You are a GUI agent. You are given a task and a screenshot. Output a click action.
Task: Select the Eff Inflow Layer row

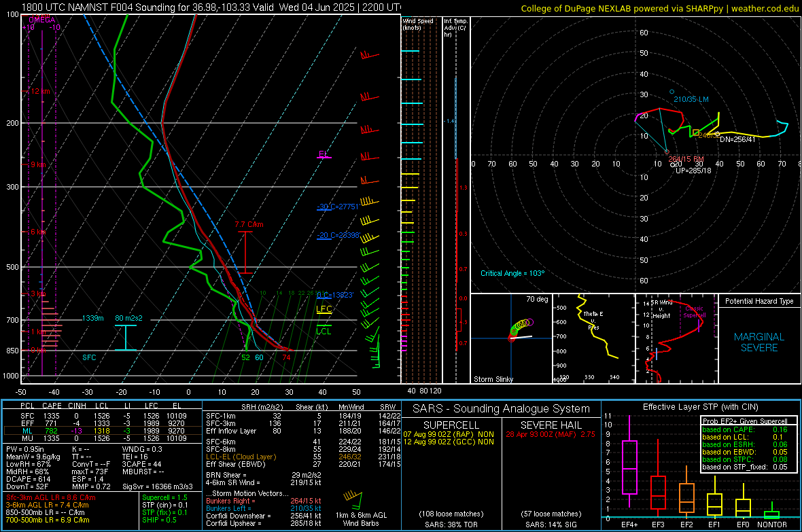pos(303,431)
